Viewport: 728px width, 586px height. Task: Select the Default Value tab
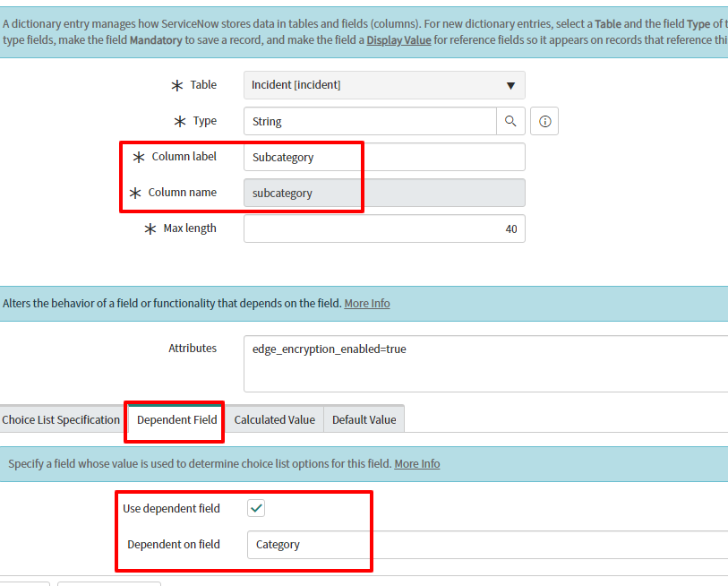(x=364, y=418)
